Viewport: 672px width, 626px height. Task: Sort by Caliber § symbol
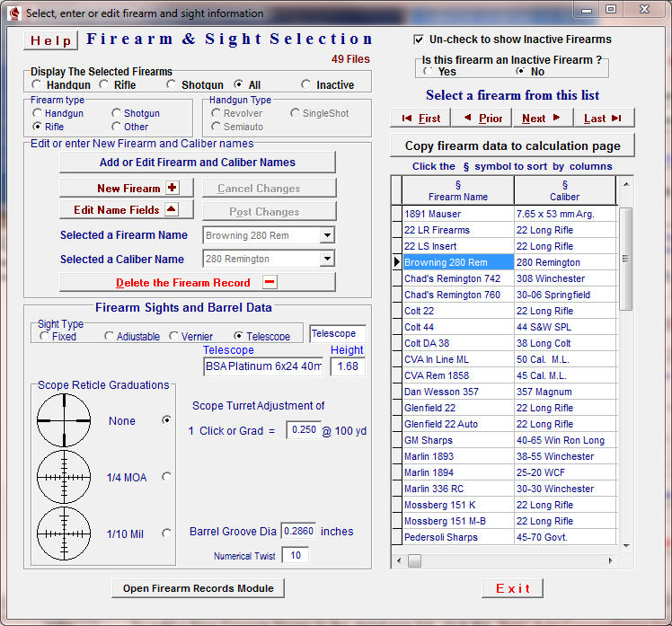[564, 185]
